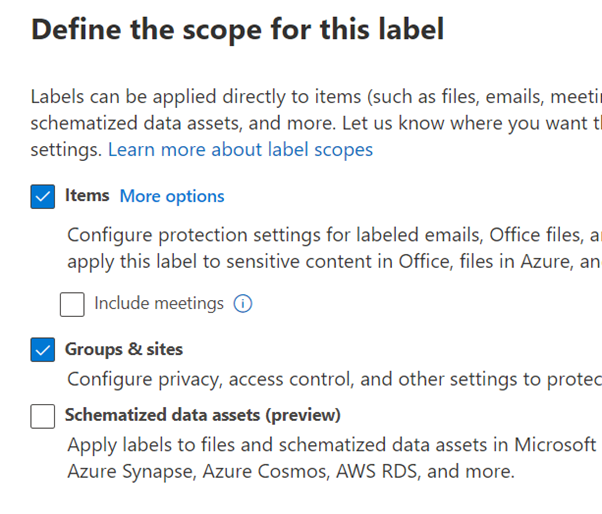
Task: Click the info icon beside Include meetings
Action: point(242,303)
